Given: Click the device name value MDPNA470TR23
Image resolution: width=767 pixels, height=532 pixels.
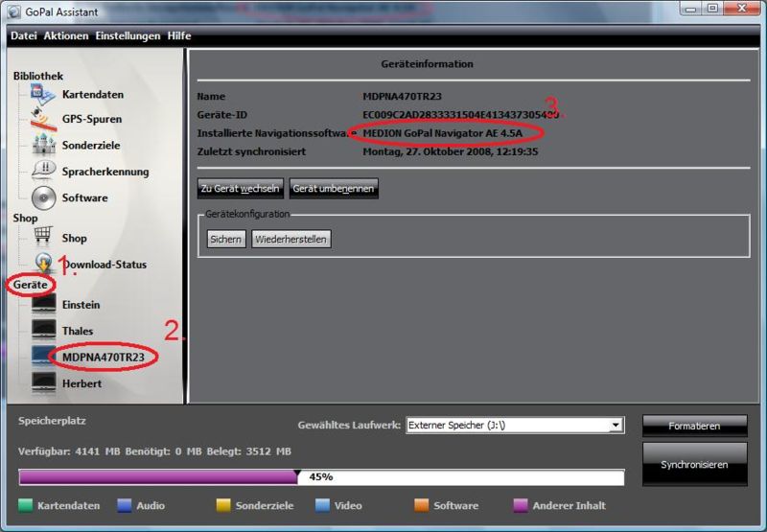Looking at the screenshot, I should pos(402,96).
